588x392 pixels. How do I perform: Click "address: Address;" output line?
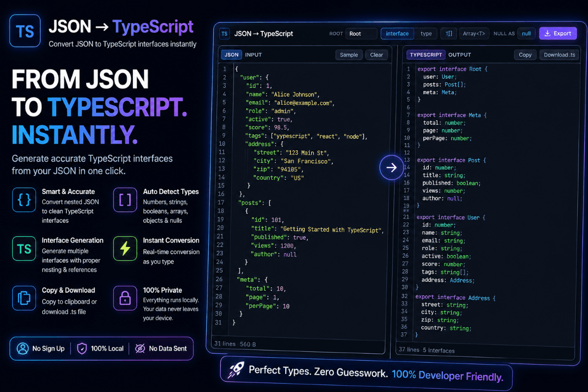448,280
